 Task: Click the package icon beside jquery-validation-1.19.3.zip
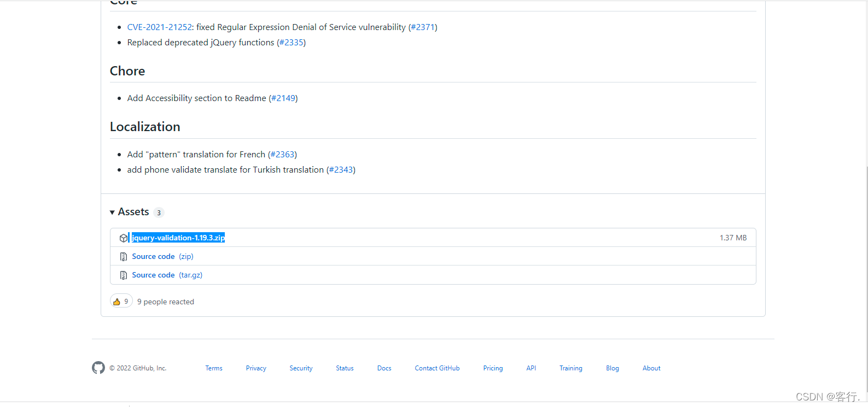(x=124, y=238)
